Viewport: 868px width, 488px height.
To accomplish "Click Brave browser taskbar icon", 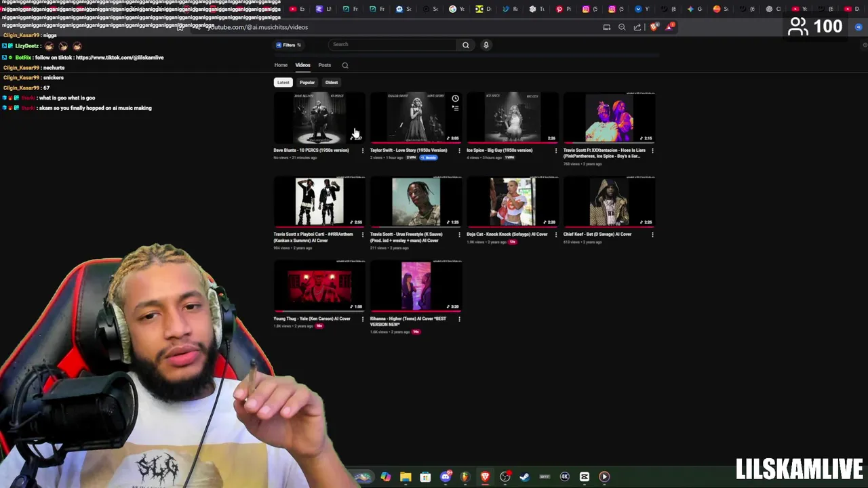I will 485,477.
